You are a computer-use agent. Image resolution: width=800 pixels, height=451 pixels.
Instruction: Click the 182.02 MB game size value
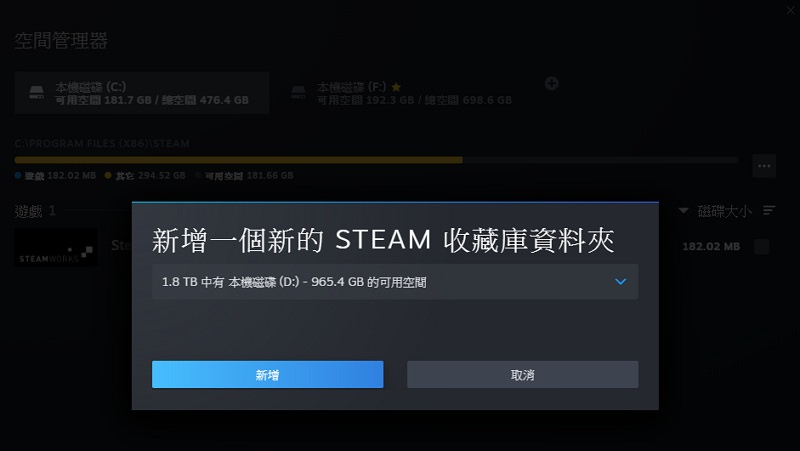(x=710, y=247)
